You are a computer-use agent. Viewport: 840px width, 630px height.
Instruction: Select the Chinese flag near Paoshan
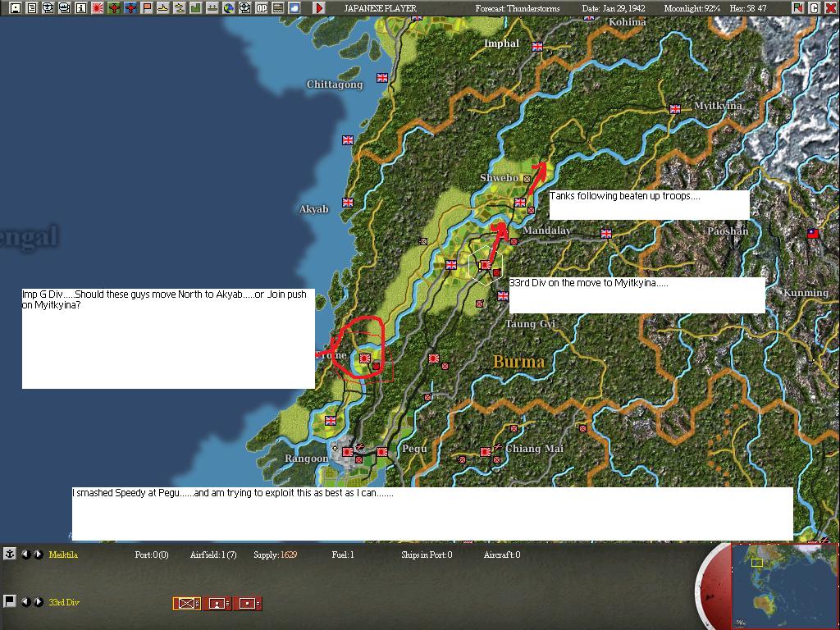click(x=813, y=233)
